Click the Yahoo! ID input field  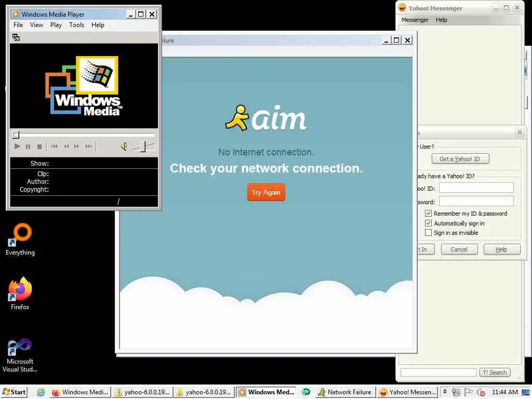tap(476, 188)
